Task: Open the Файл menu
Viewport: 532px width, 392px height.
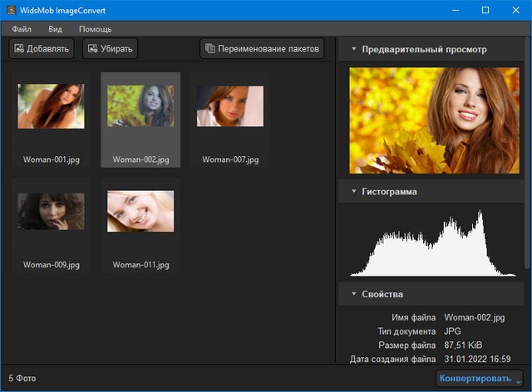Action: click(x=22, y=29)
